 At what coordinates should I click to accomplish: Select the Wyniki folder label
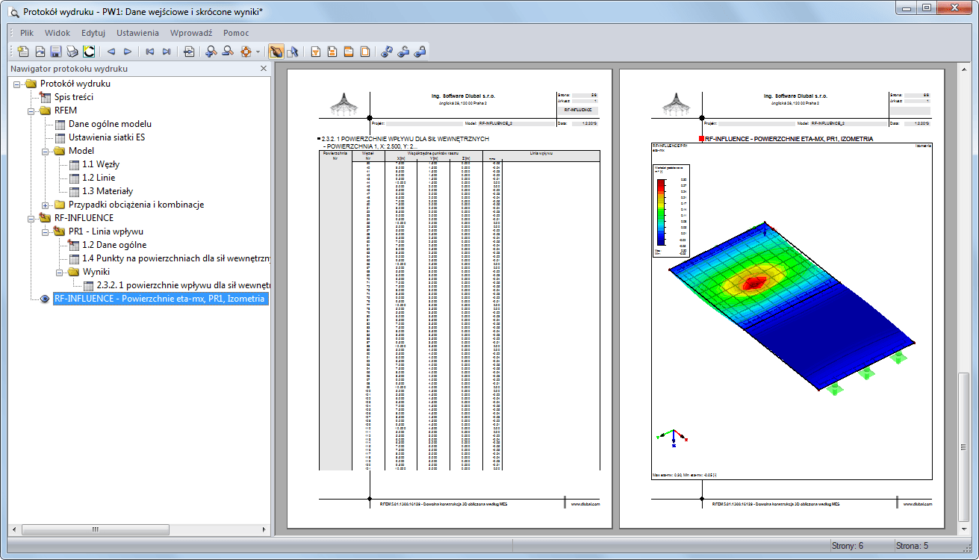pyautogui.click(x=96, y=272)
